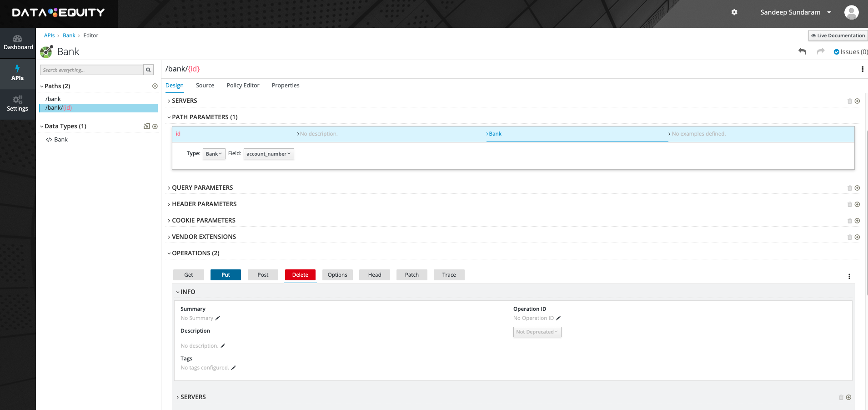The width and height of the screenshot is (868, 410).
Task: Open the user avatar profile icon
Action: point(852,12)
